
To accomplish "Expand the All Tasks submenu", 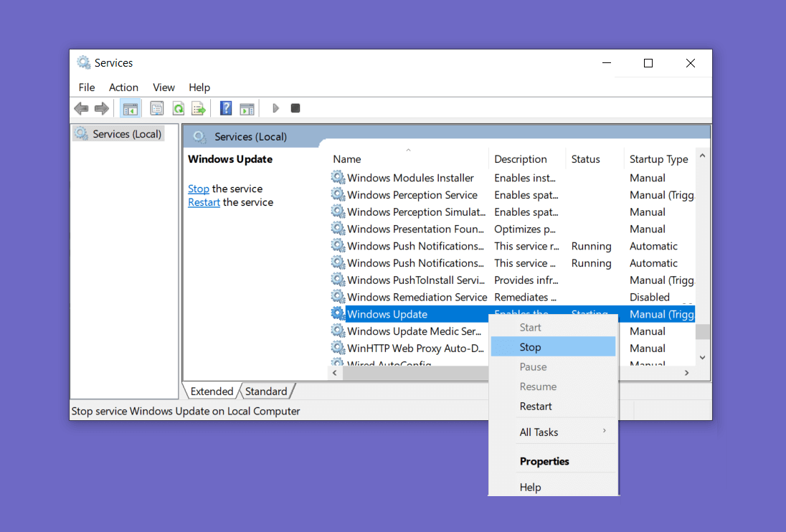I will pos(553,432).
